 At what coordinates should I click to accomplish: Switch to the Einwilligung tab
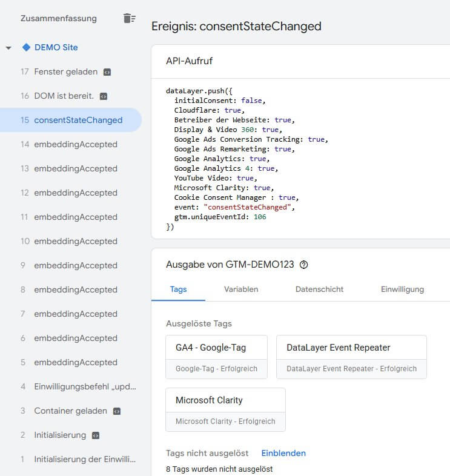pos(402,289)
